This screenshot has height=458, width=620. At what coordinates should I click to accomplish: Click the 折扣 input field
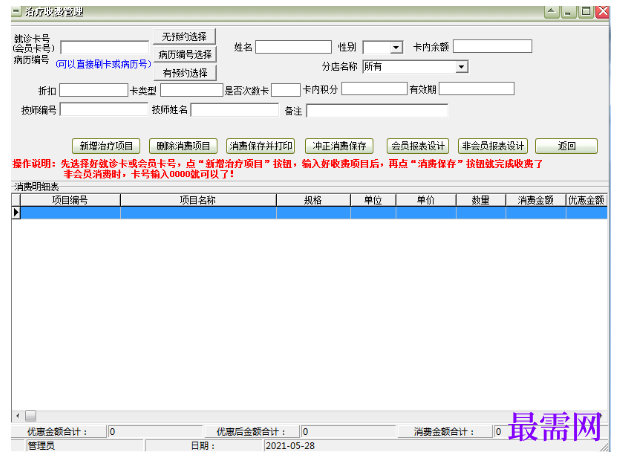(x=94, y=90)
